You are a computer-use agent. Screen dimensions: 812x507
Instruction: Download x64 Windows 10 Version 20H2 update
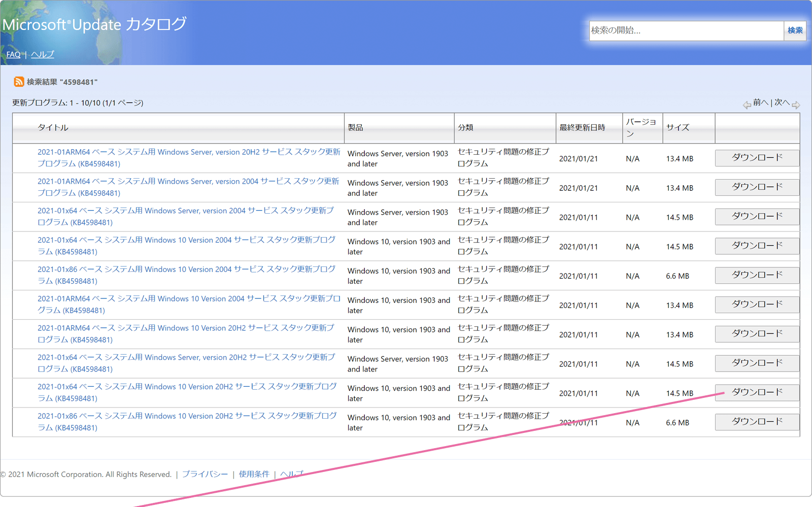tap(757, 393)
